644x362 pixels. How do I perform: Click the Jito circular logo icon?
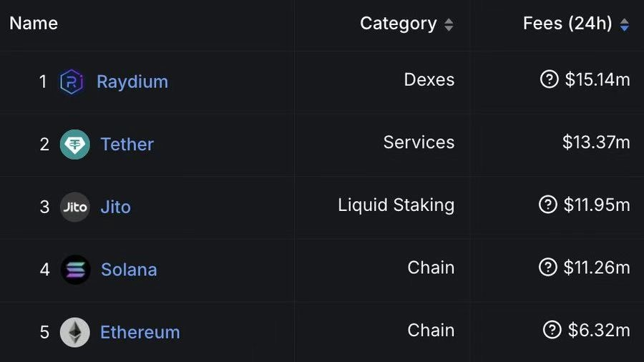[74, 207]
